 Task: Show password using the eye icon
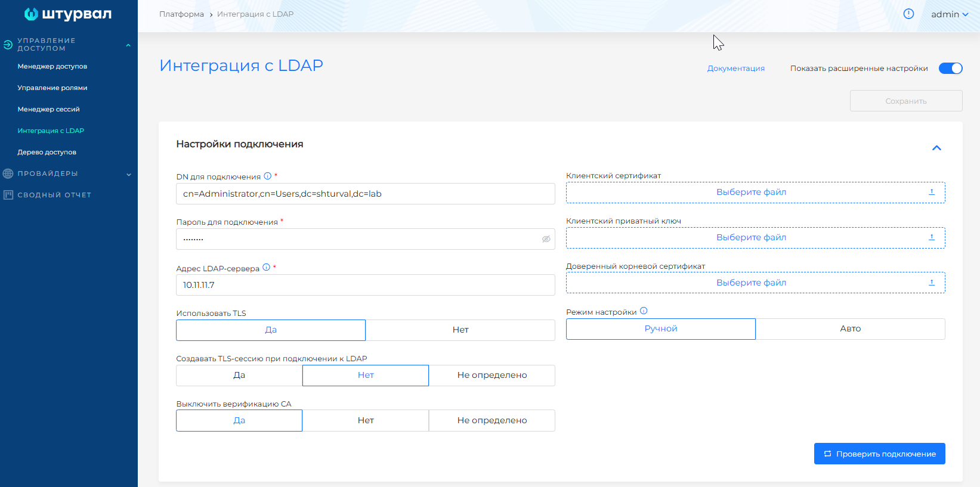coord(546,239)
